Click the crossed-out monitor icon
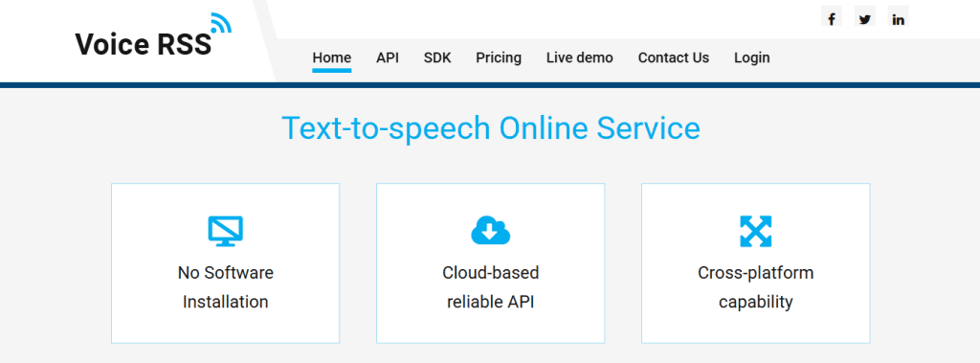This screenshot has height=363, width=980. pyautogui.click(x=226, y=231)
